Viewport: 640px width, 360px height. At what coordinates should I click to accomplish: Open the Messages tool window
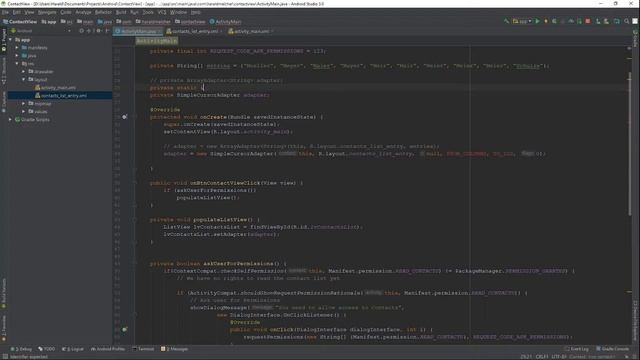click(175, 349)
